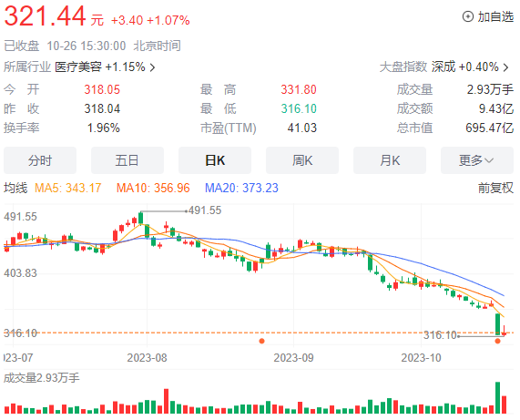520x420 pixels.
Task: Click the MA20: 373.23 indicator label
Action: 241,188
